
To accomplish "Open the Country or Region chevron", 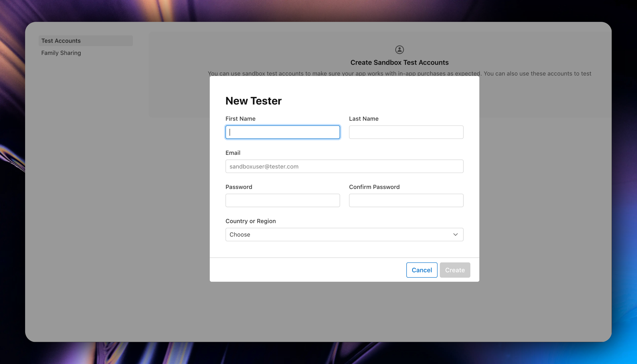I will tap(456, 235).
